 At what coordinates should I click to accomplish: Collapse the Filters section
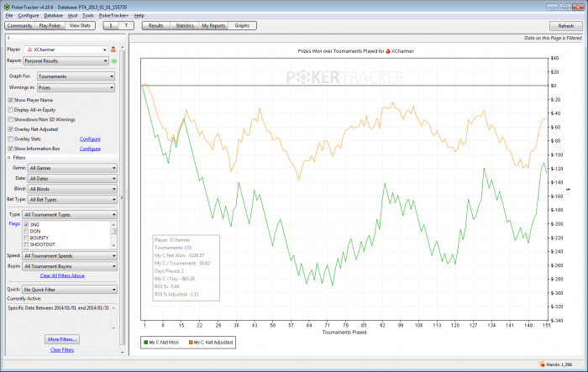tap(8, 158)
